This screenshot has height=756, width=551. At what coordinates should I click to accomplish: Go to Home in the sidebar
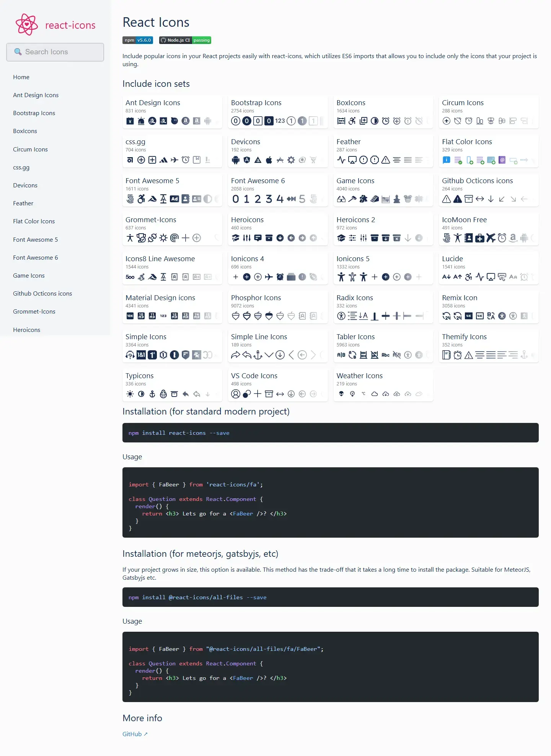click(21, 77)
